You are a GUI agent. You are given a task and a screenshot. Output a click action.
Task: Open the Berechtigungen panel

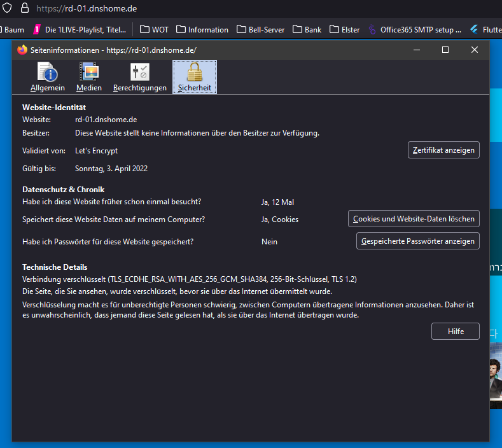[139, 77]
